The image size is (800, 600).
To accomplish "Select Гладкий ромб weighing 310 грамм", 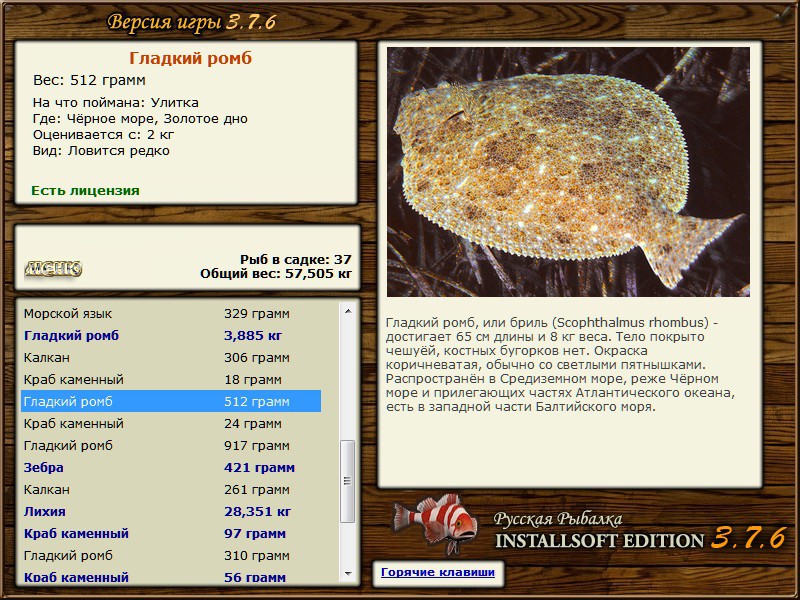I will (x=170, y=556).
